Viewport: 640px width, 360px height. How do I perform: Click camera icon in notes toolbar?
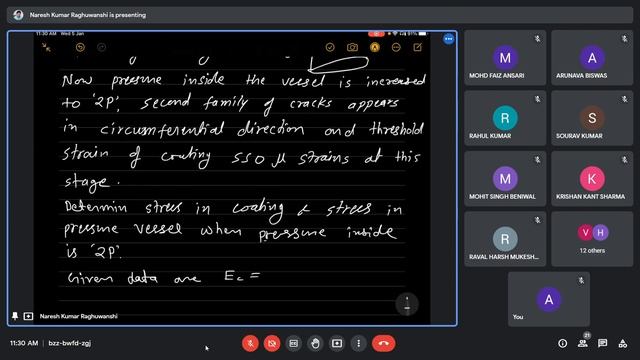[352, 47]
